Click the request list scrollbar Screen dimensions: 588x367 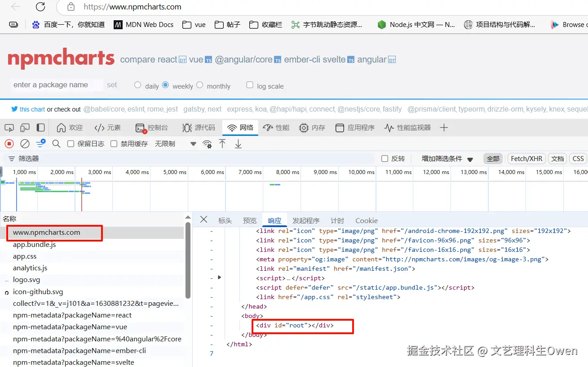click(188, 260)
